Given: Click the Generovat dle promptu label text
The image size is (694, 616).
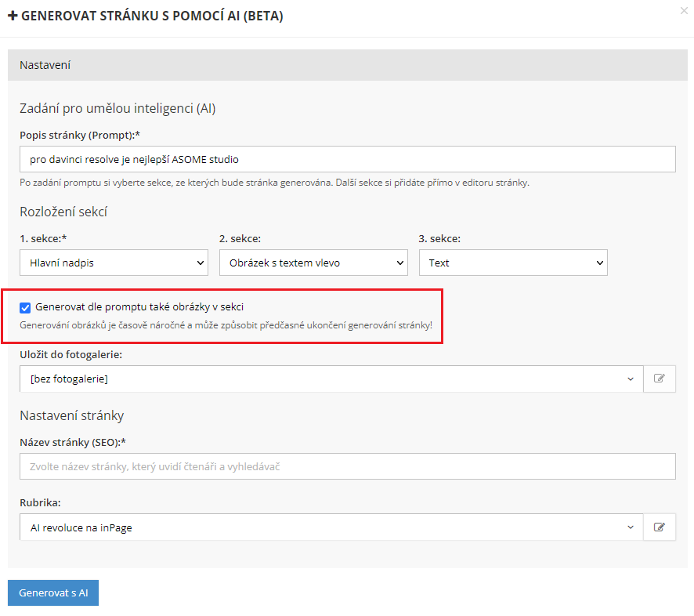Looking at the screenshot, I should pyautogui.click(x=145, y=307).
